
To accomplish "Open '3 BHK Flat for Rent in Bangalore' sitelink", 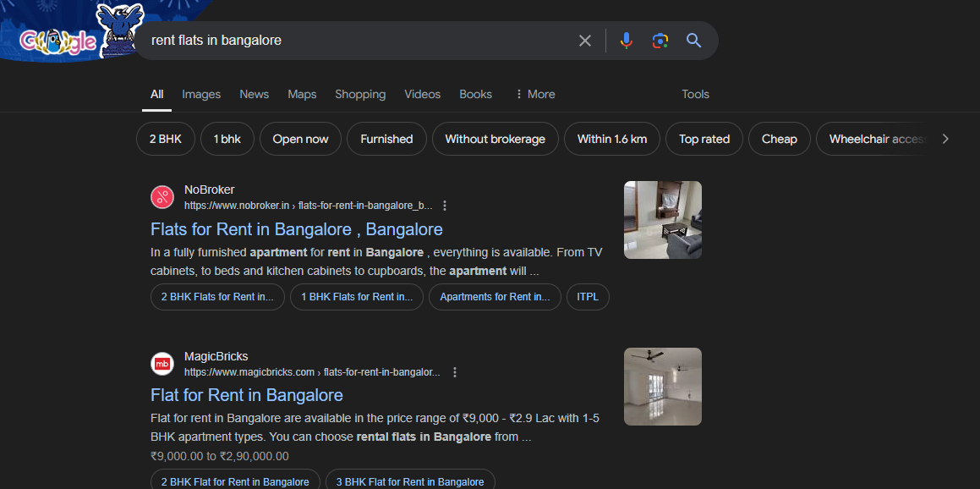I will pos(410,481).
